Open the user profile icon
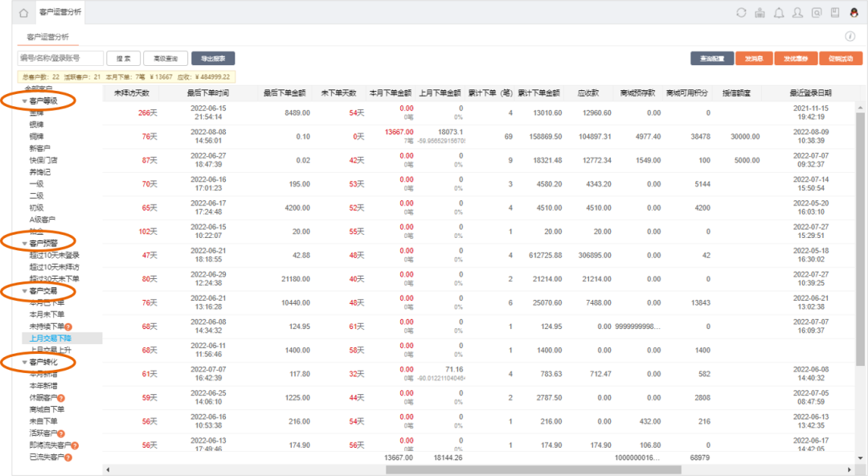 coord(797,13)
